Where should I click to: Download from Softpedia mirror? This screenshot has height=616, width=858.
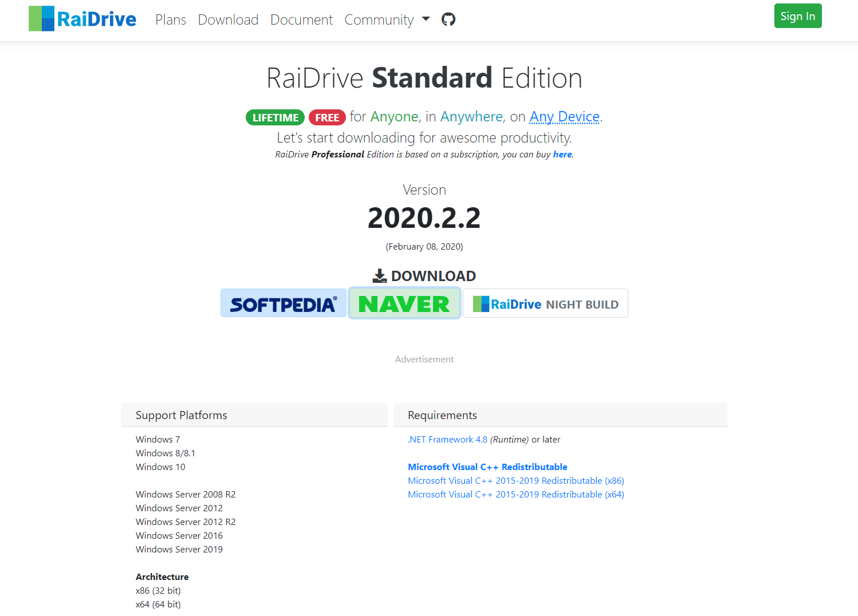pyautogui.click(x=284, y=303)
